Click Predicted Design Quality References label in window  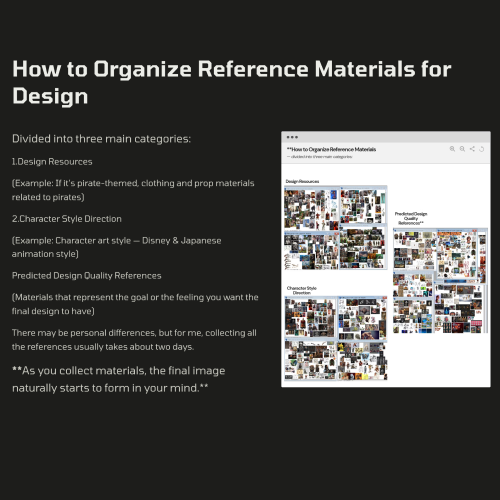click(x=411, y=218)
